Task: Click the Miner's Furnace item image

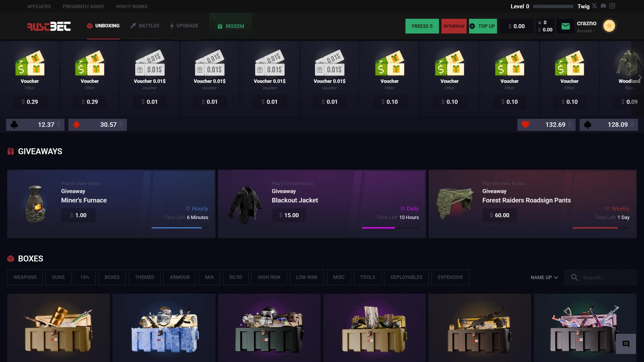Action: pyautogui.click(x=35, y=204)
